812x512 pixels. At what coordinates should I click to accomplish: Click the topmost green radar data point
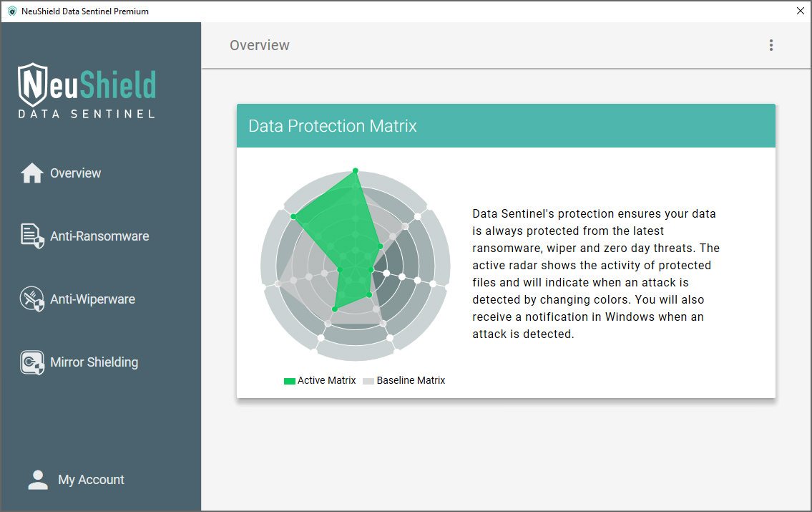(356, 170)
